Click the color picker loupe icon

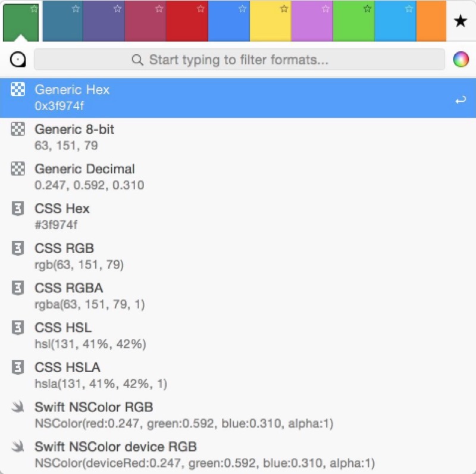[x=18, y=60]
